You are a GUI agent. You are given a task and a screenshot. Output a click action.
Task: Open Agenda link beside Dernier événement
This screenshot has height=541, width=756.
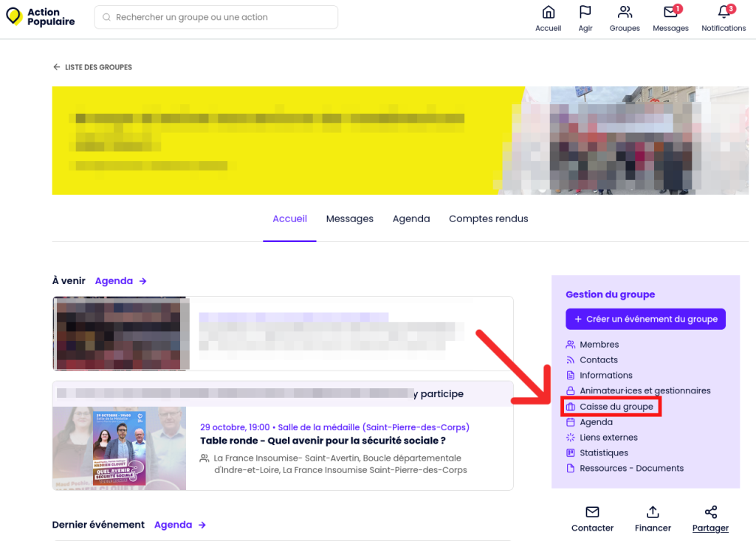[x=173, y=525]
